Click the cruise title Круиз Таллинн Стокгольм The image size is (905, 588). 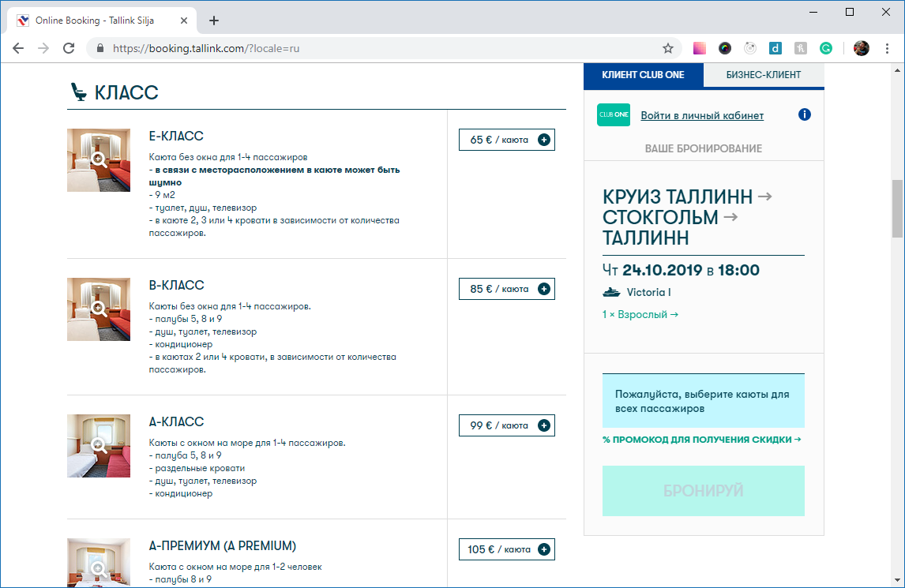click(687, 218)
